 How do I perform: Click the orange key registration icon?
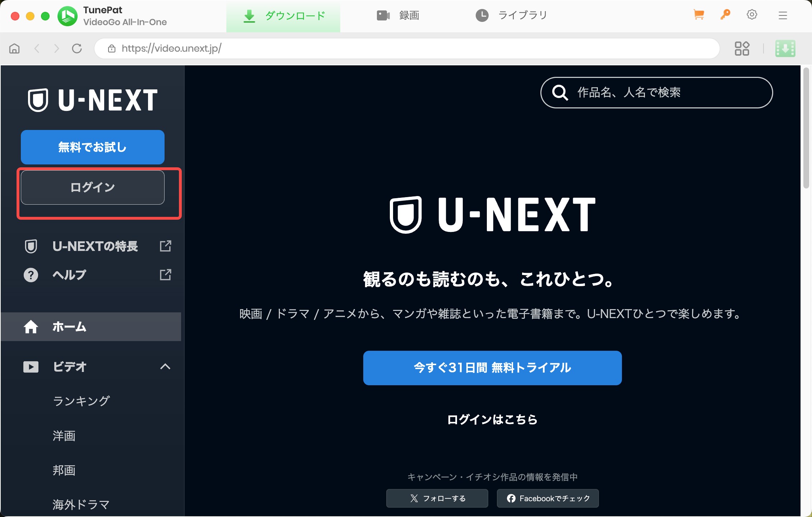(725, 15)
